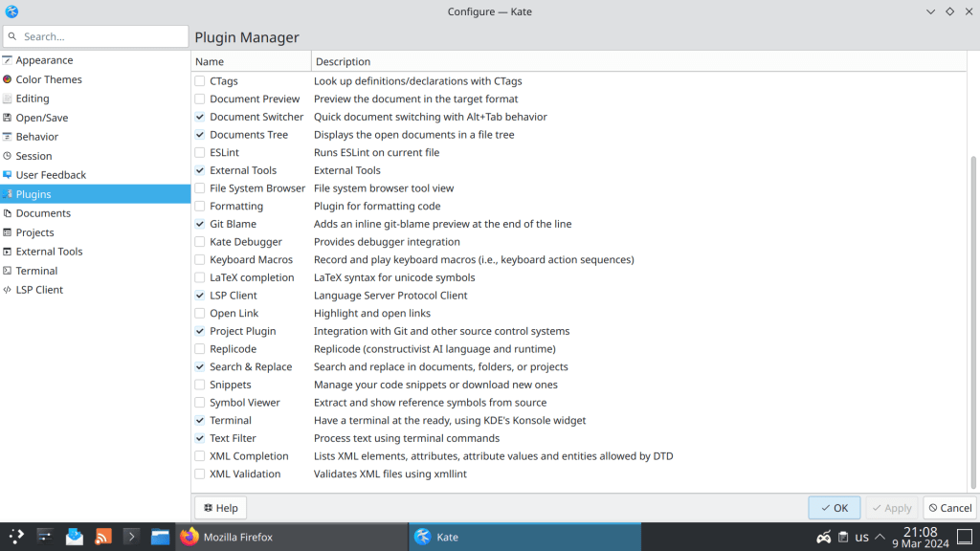Image resolution: width=980 pixels, height=551 pixels.
Task: Click the game controller tray icon
Action: [823, 537]
